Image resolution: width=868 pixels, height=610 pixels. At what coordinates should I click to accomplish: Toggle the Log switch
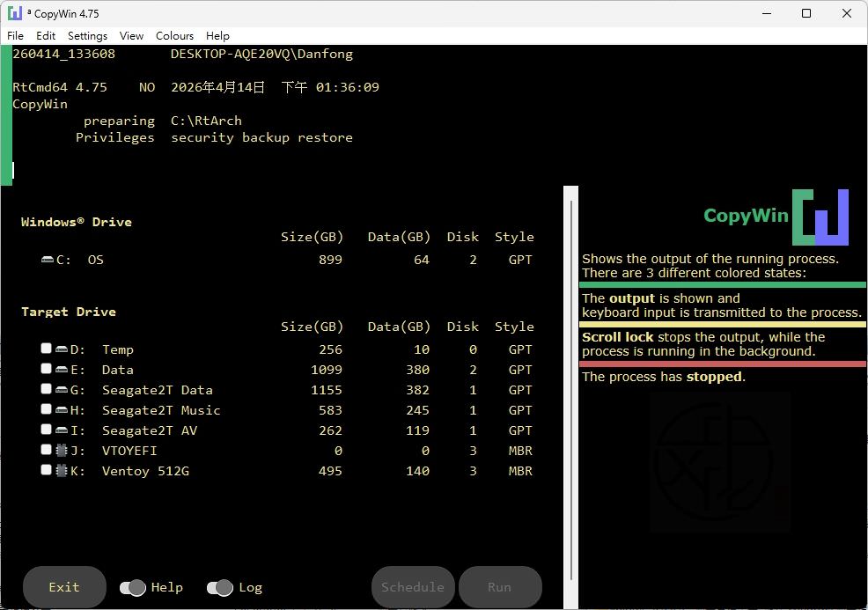220,587
